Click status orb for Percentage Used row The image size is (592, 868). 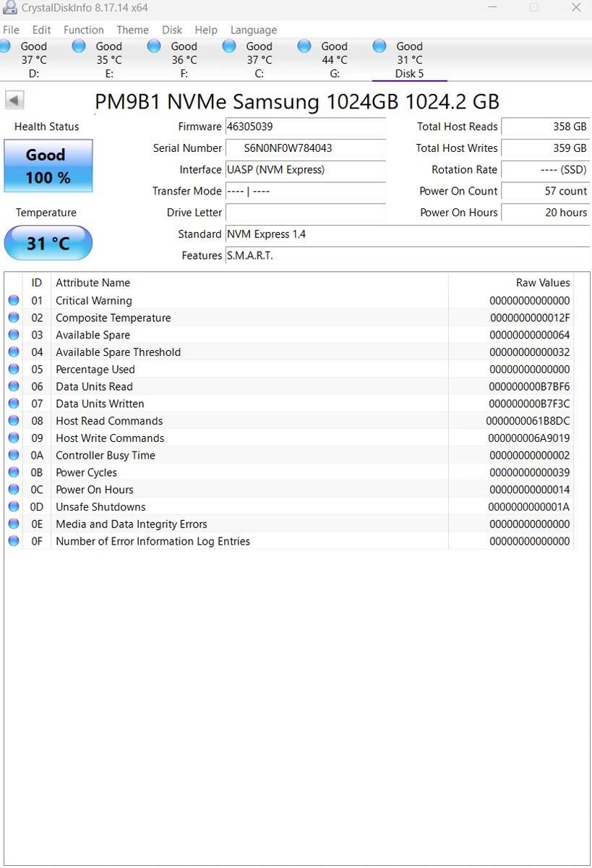(14, 370)
